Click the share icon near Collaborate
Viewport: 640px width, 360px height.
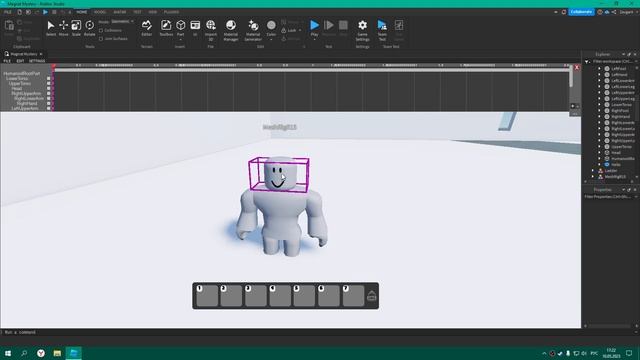614,12
